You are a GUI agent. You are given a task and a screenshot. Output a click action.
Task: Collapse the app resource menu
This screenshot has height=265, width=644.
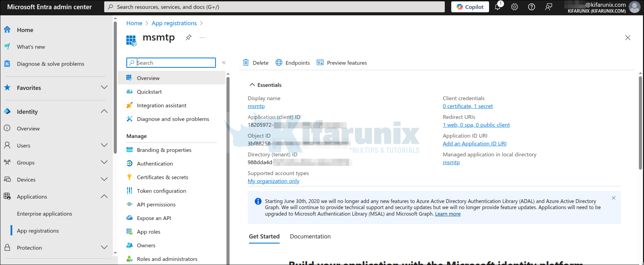(x=224, y=63)
